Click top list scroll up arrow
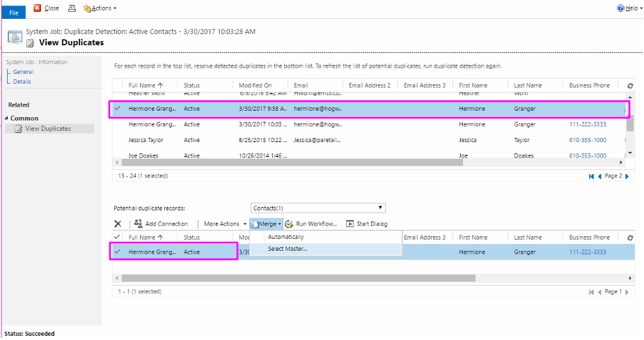The height and width of the screenshot is (340, 644). (x=630, y=97)
